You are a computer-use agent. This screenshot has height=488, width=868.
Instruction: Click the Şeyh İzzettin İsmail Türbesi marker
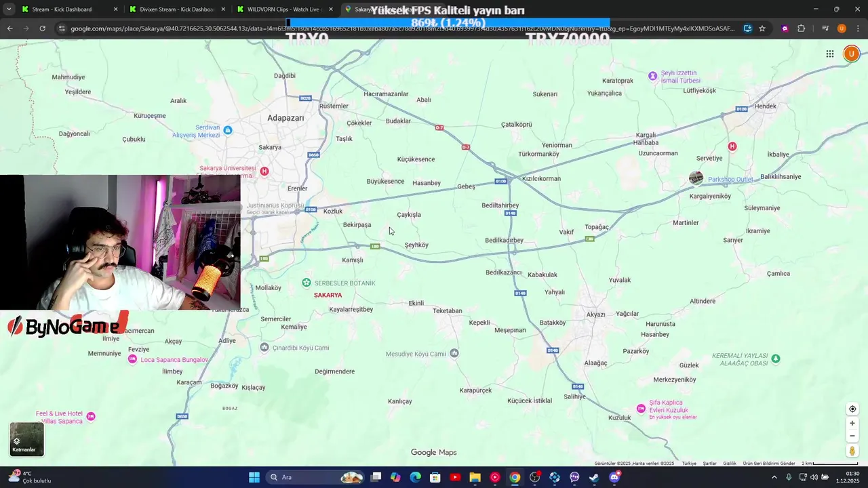(652, 76)
